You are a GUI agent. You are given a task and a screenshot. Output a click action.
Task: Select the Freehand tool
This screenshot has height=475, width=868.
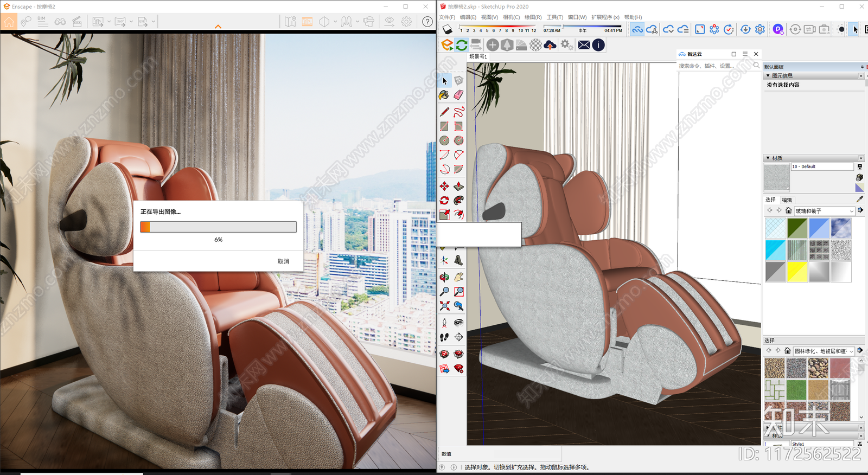pyautogui.click(x=458, y=112)
